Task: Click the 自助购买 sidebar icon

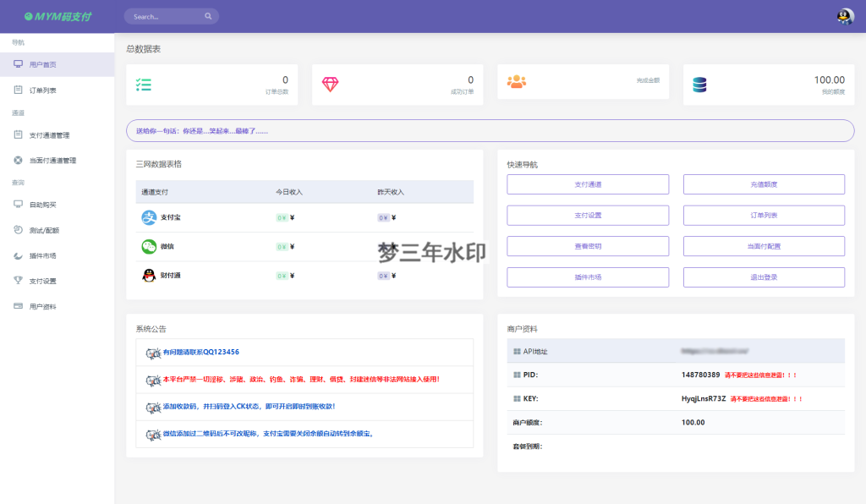Action: pos(19,205)
